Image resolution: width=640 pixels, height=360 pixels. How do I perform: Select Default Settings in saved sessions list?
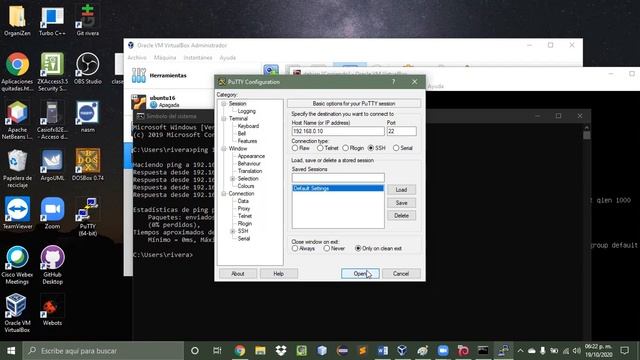[338, 188]
